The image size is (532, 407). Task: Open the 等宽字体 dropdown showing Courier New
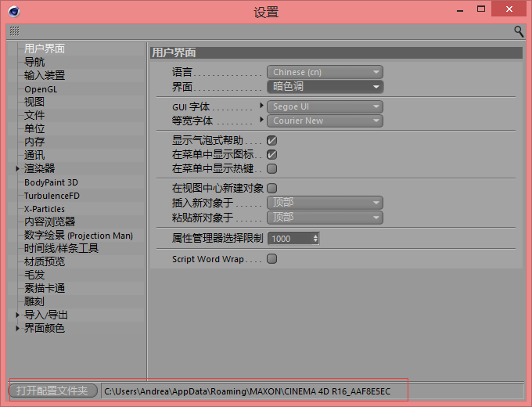point(325,121)
